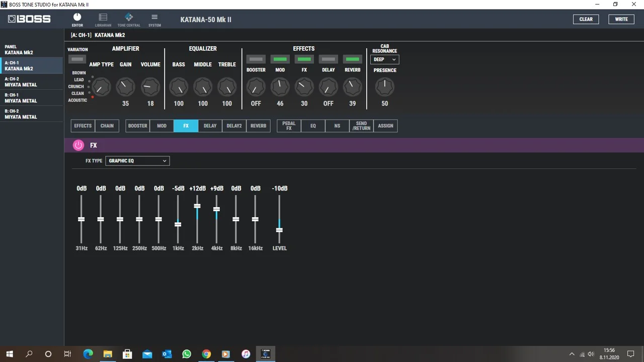644x362 pixels.
Task: Click the Amp Type selector knob
Action: [101, 87]
